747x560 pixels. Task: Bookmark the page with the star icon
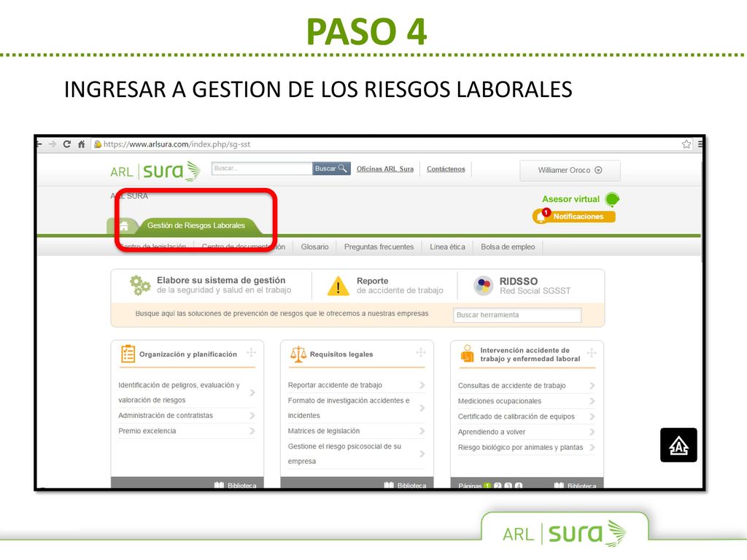tap(686, 144)
